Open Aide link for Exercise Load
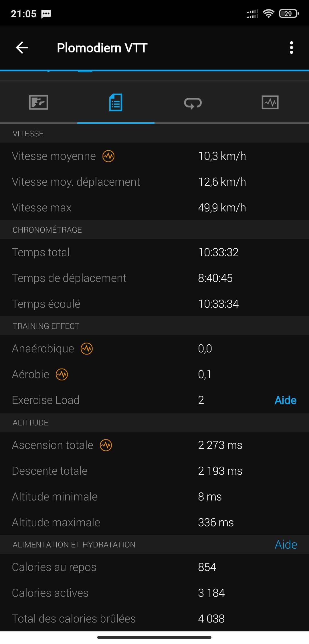This screenshot has height=644, width=309. [285, 400]
